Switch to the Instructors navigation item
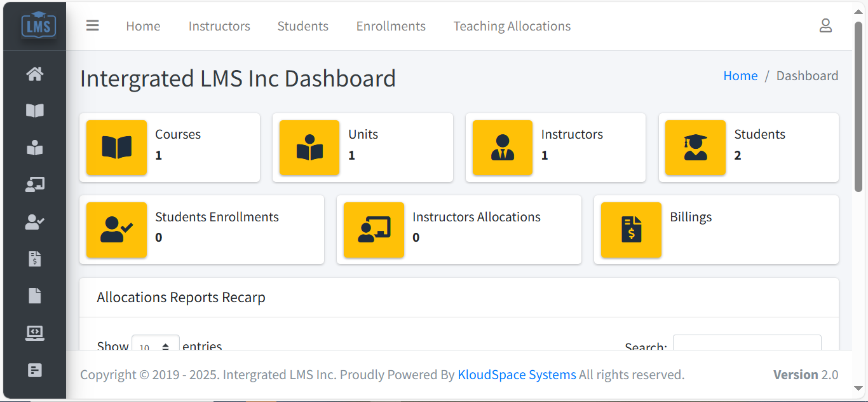Screen dimensions: 868x402 (219, 26)
